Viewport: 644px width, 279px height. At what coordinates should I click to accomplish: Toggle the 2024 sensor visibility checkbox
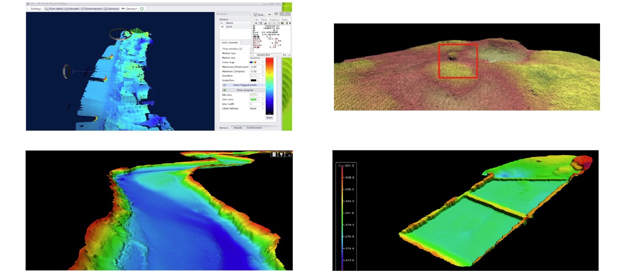click(222, 27)
